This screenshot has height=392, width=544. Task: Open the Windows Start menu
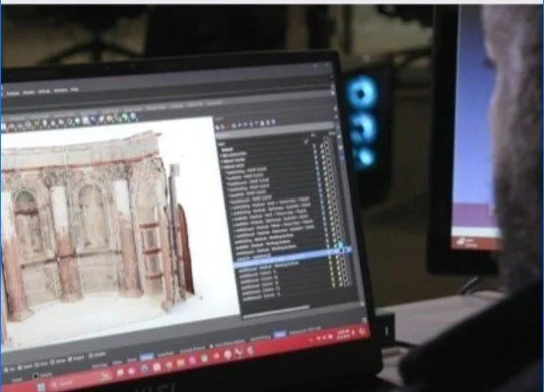click(41, 387)
